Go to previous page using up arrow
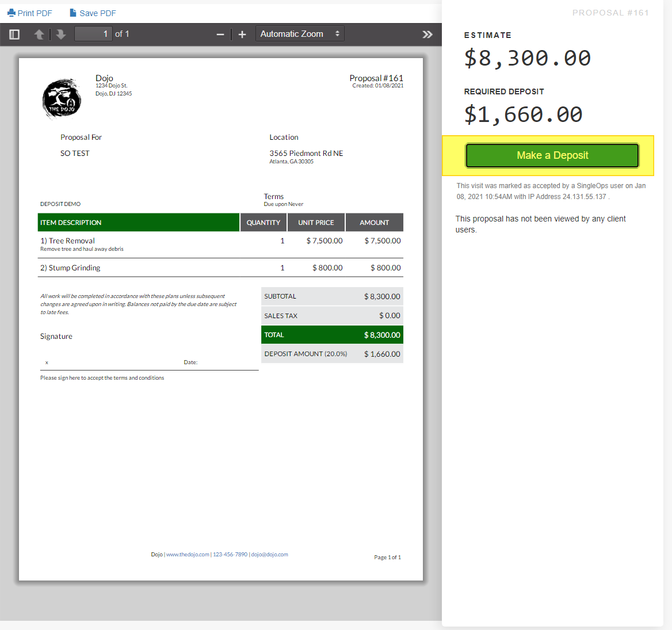 coord(39,35)
